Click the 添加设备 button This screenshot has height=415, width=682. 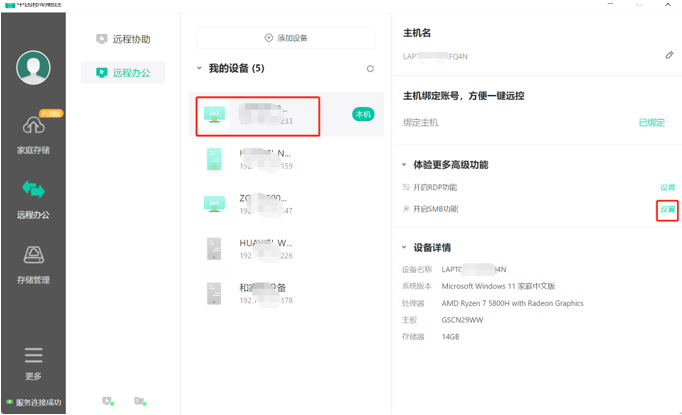(x=287, y=37)
